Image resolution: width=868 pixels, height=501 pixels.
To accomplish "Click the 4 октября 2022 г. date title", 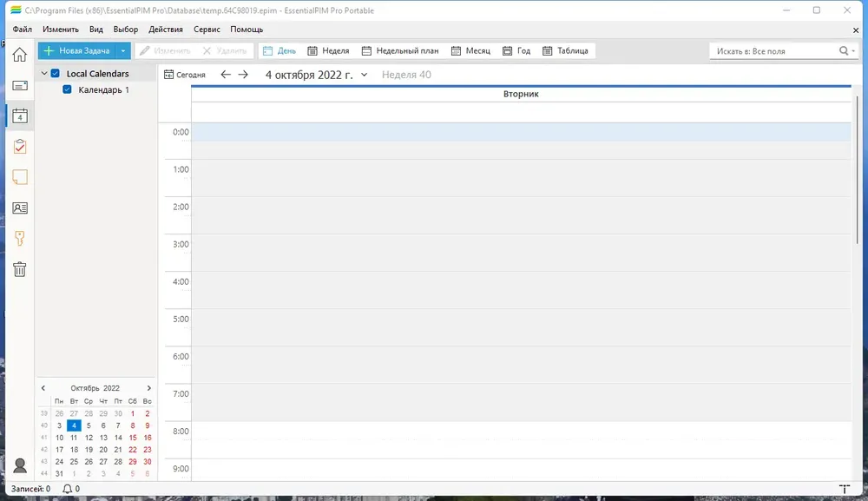I will [x=309, y=75].
